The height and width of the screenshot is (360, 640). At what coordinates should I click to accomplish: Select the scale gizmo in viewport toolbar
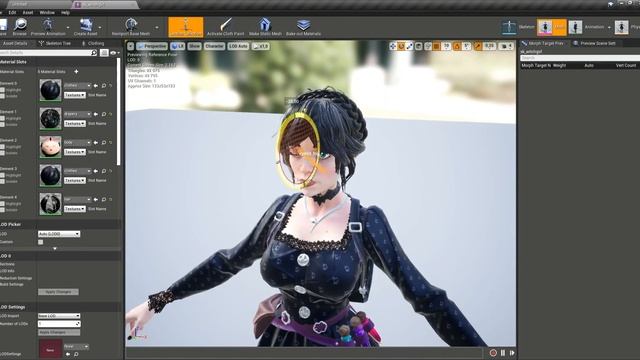[x=410, y=46]
